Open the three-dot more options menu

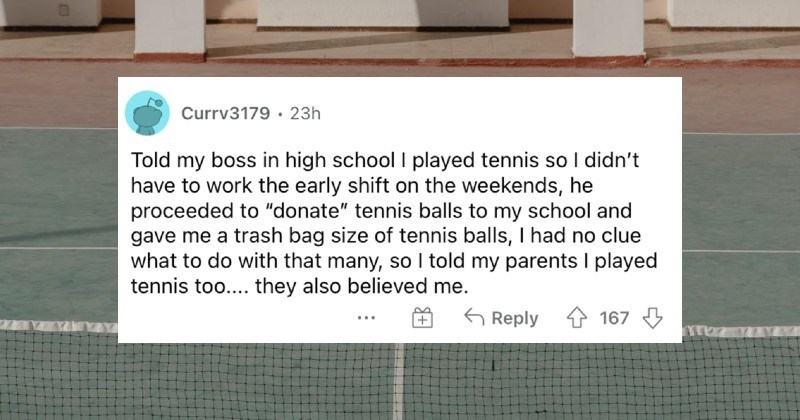click(x=365, y=318)
